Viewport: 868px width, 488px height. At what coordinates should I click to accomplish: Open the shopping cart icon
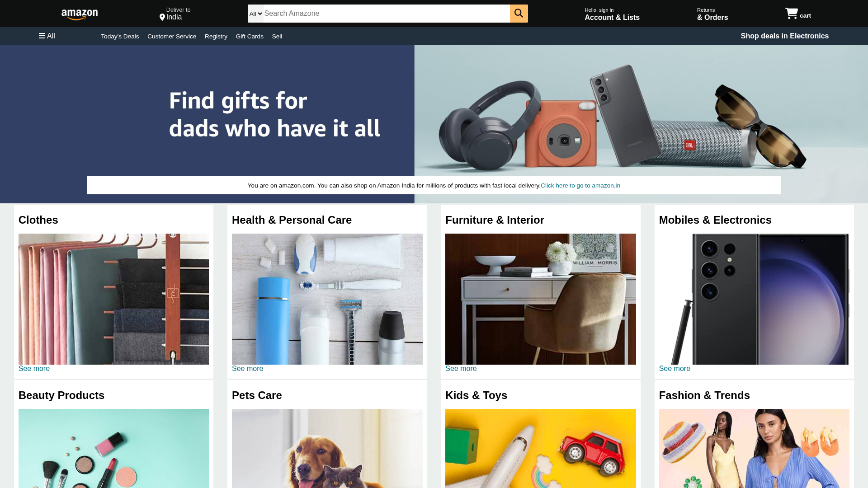pyautogui.click(x=792, y=14)
